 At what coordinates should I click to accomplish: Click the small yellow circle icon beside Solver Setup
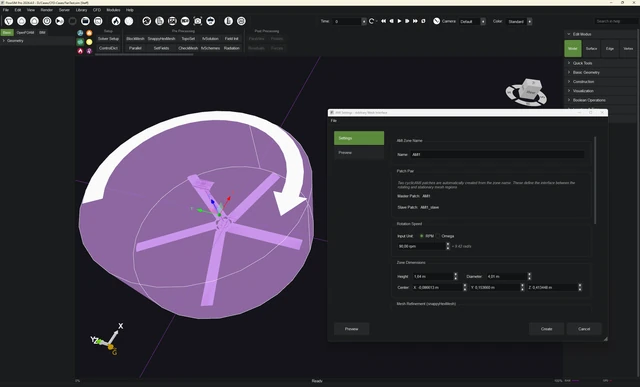pyautogui.click(x=89, y=42)
